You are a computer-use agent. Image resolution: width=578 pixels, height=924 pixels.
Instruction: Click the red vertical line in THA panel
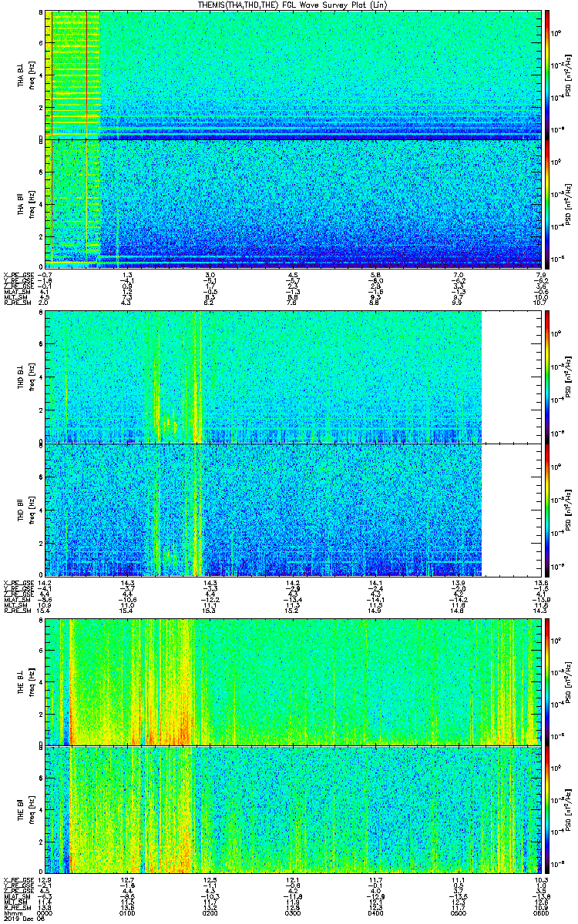pos(87,139)
